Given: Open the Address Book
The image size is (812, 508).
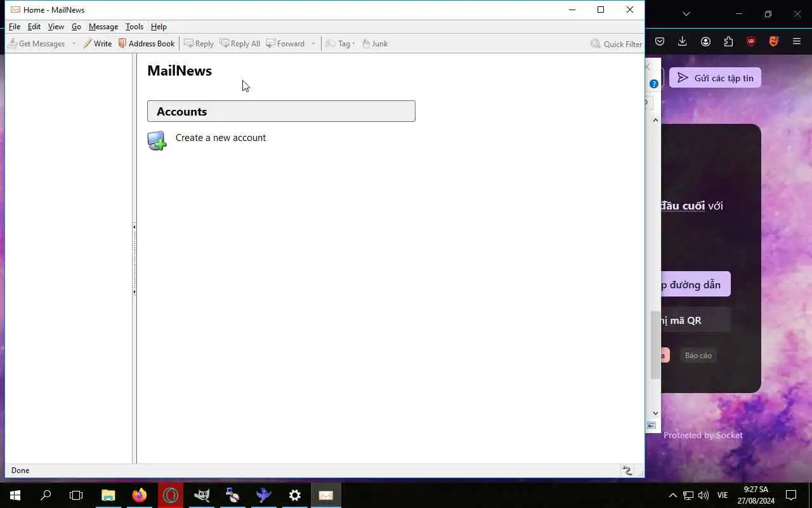Looking at the screenshot, I should pos(147,44).
